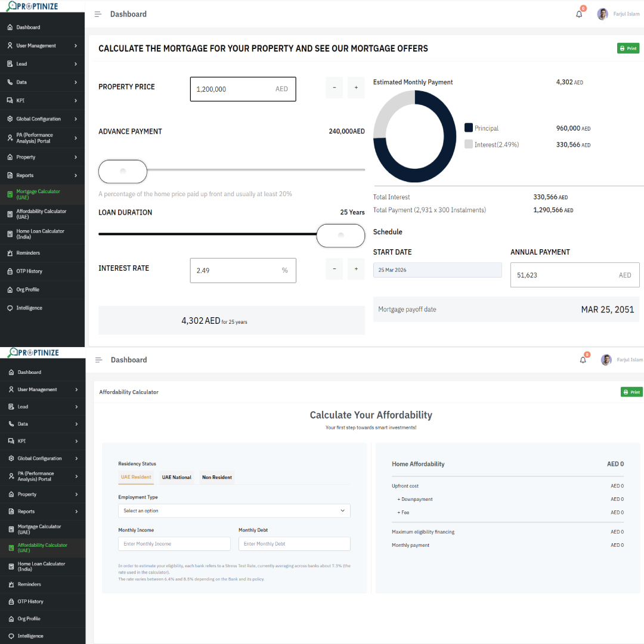Click Farjul Islam avatar on mortgage calculator screen

[602, 14]
